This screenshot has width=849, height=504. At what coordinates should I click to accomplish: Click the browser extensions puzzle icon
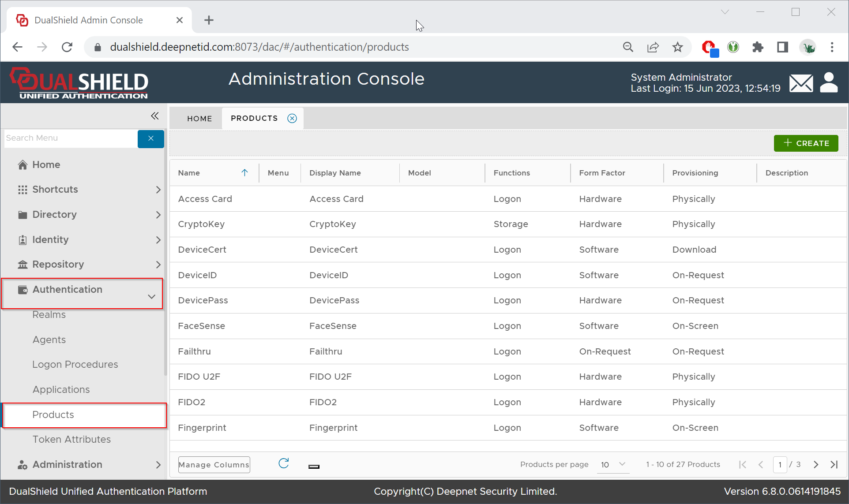coord(758,47)
